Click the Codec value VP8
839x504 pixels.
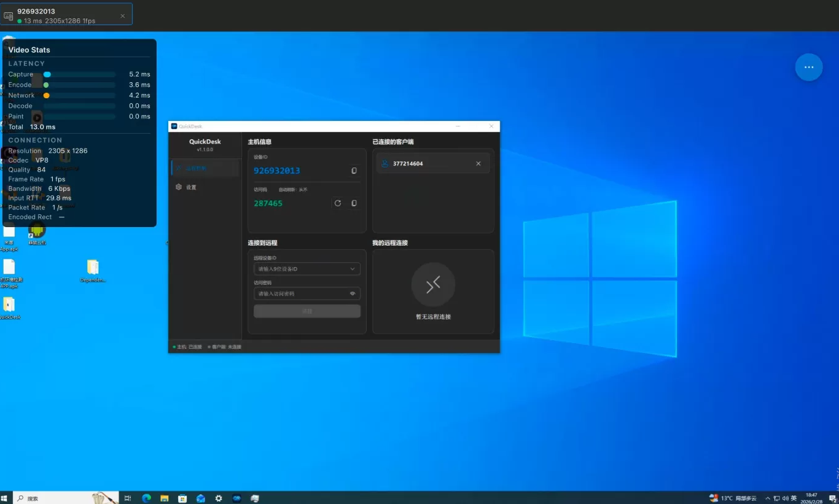click(x=42, y=160)
